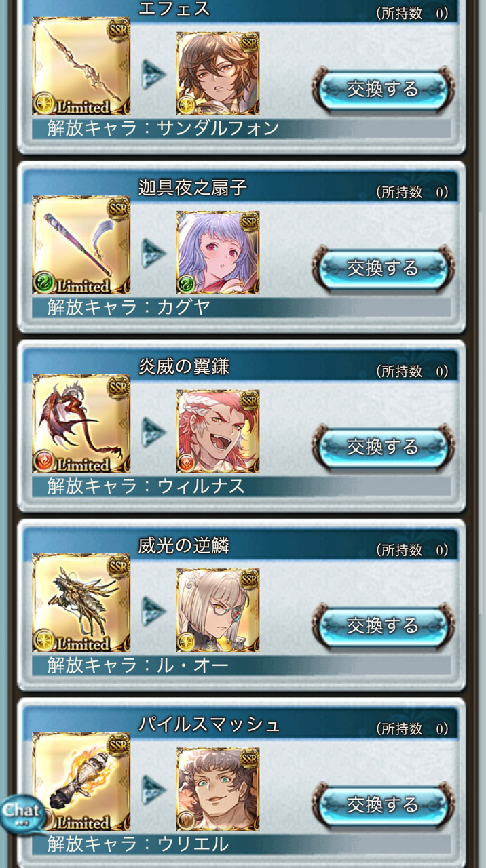View the ウィルナス character portrait
486x868 pixels.
click(x=218, y=431)
